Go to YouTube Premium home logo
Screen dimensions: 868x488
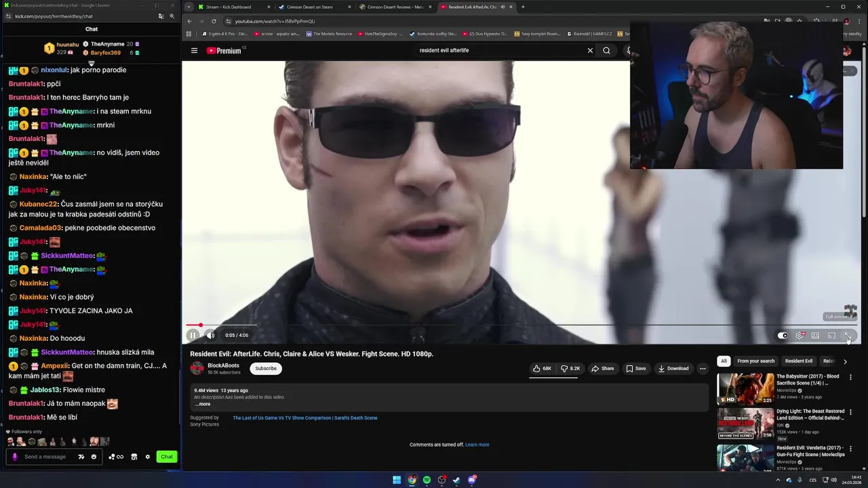click(224, 50)
